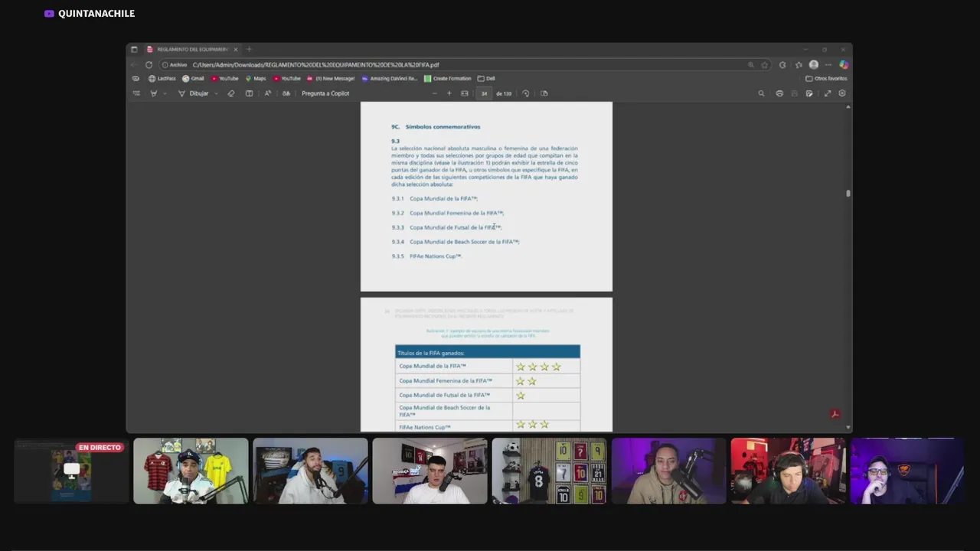The width and height of the screenshot is (980, 551).
Task: Click the zoom magnifier in address bar
Action: point(751,65)
